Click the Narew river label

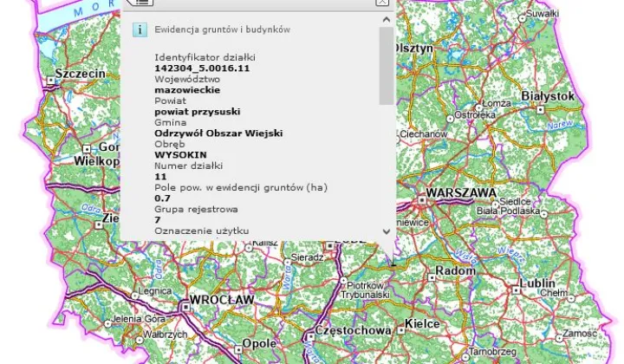[x=561, y=125]
